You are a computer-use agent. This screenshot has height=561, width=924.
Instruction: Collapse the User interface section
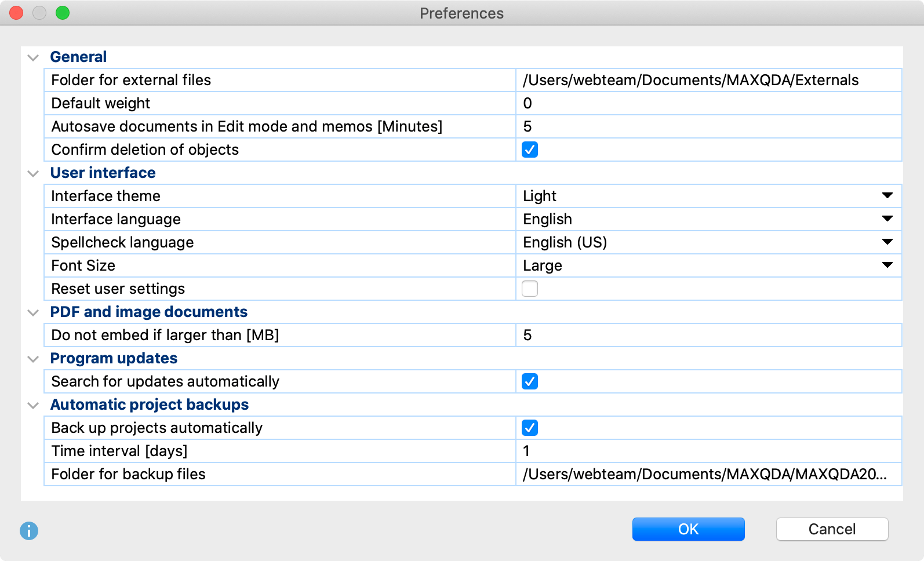click(34, 173)
